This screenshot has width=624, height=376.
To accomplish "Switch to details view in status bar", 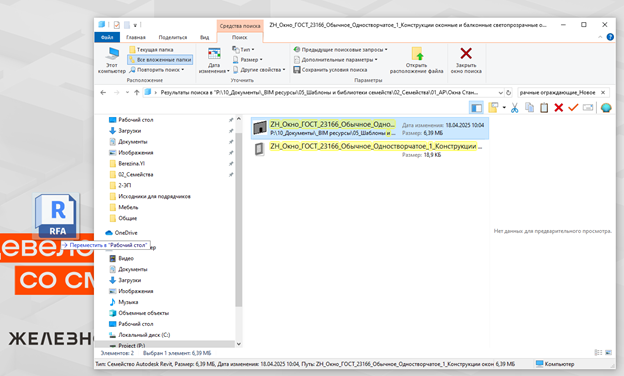I will point(598,353).
